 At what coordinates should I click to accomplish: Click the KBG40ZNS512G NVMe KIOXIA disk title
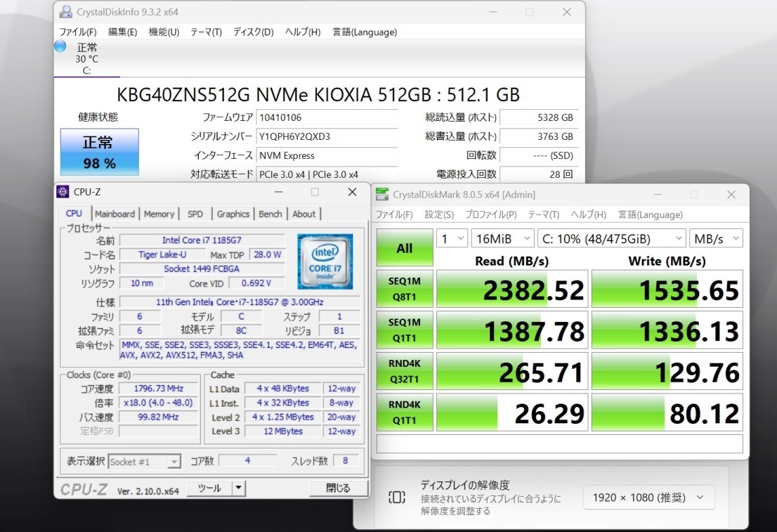click(319, 94)
